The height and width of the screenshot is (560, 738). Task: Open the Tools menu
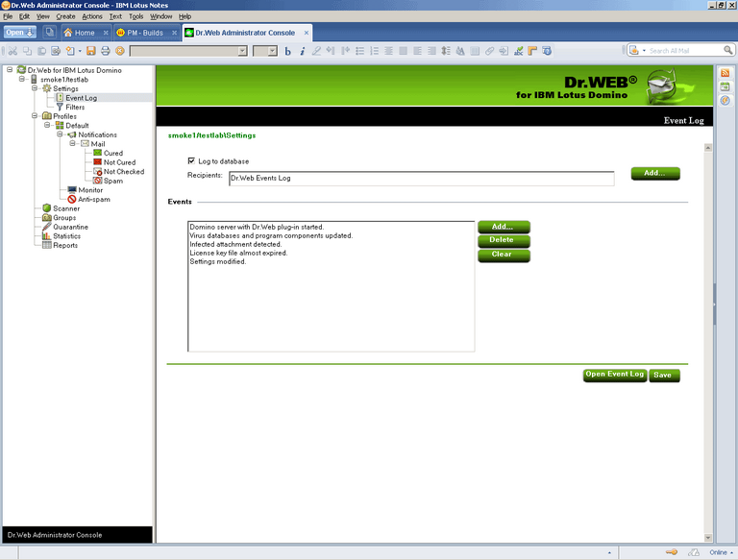pos(136,16)
